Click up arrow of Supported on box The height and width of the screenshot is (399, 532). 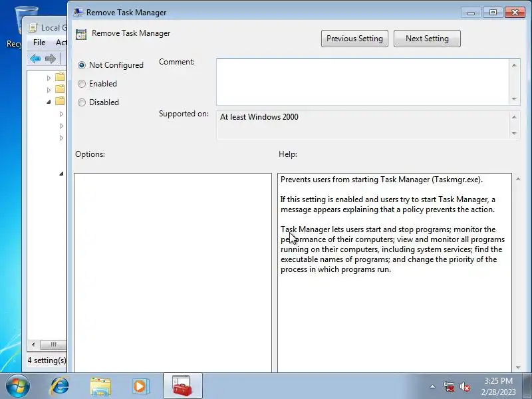point(514,117)
